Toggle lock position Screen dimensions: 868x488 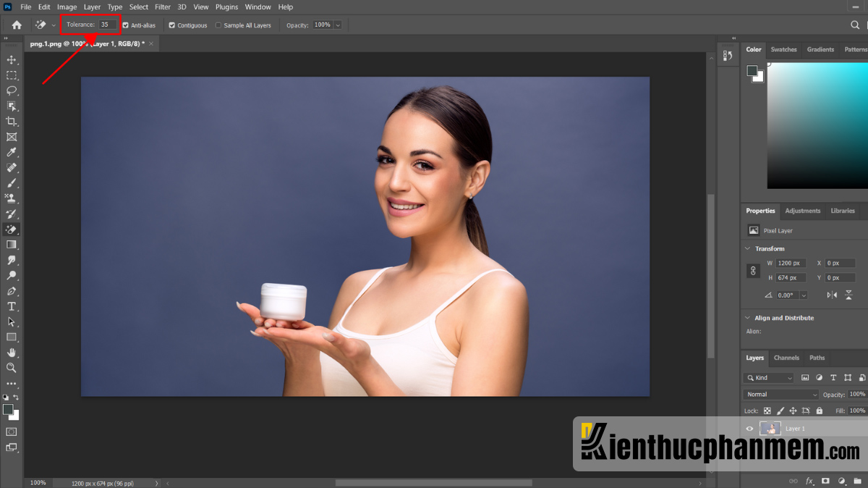(793, 411)
